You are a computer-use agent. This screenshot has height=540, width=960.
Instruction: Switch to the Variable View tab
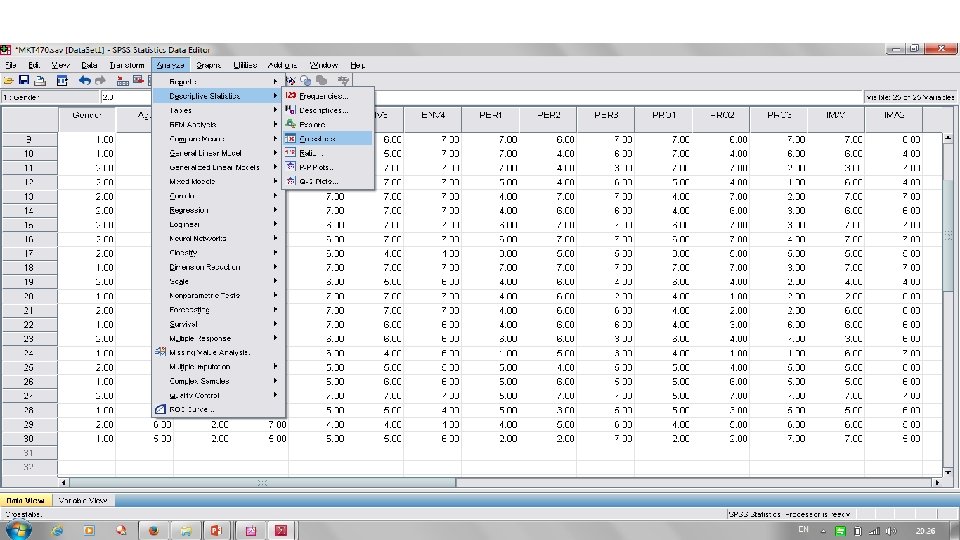(x=83, y=500)
